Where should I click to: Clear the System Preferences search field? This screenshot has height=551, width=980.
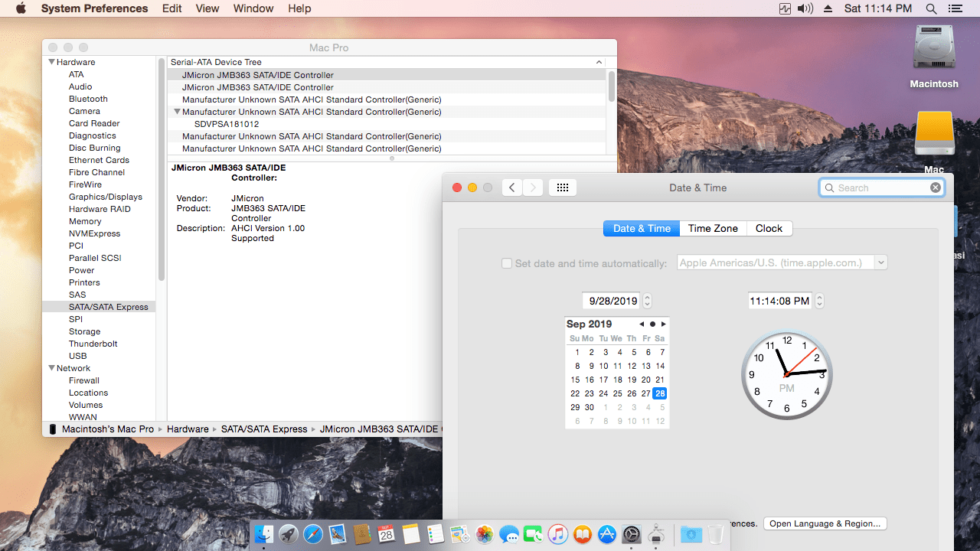pyautogui.click(x=936, y=187)
